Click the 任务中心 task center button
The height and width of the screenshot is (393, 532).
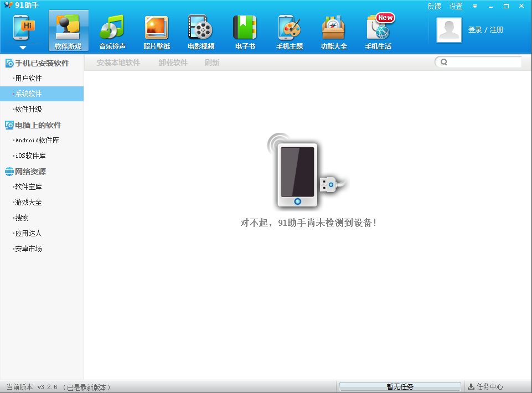(x=485, y=386)
